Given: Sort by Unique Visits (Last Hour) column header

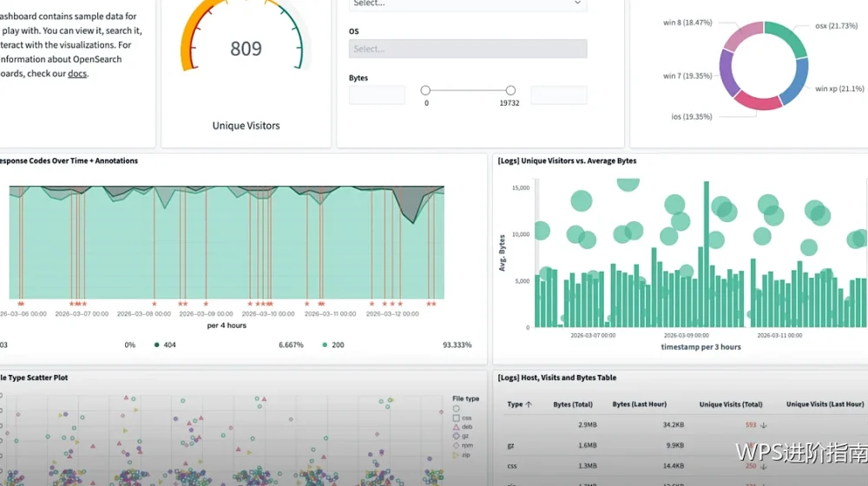Looking at the screenshot, I should tap(825, 404).
